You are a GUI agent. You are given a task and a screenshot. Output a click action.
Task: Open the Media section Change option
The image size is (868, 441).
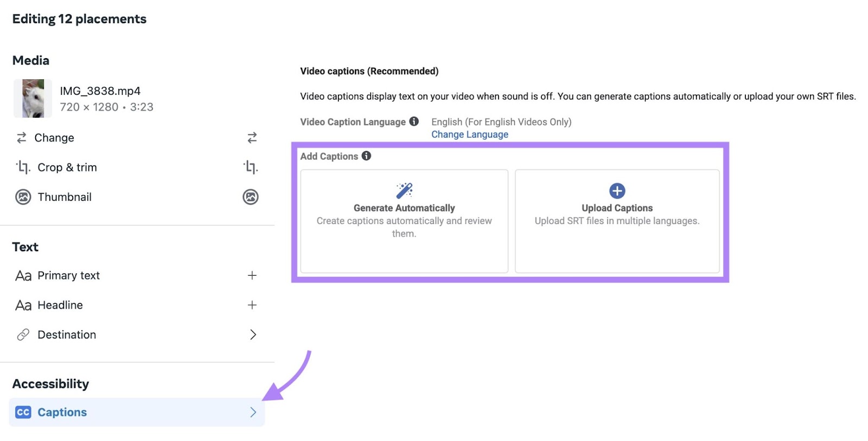tap(55, 138)
